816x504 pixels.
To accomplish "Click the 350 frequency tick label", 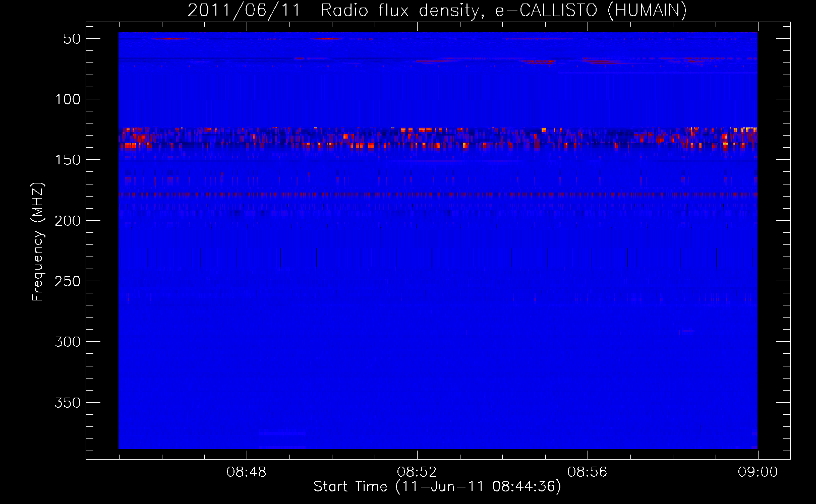I will tap(68, 403).
